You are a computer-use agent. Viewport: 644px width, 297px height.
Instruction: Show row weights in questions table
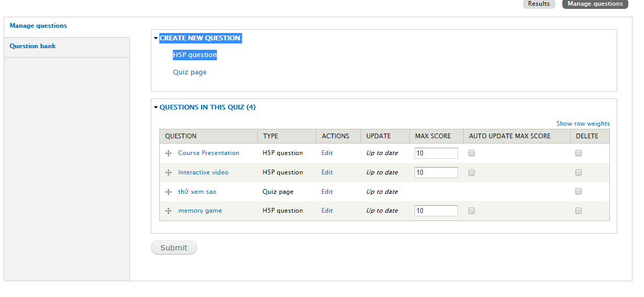click(x=583, y=124)
